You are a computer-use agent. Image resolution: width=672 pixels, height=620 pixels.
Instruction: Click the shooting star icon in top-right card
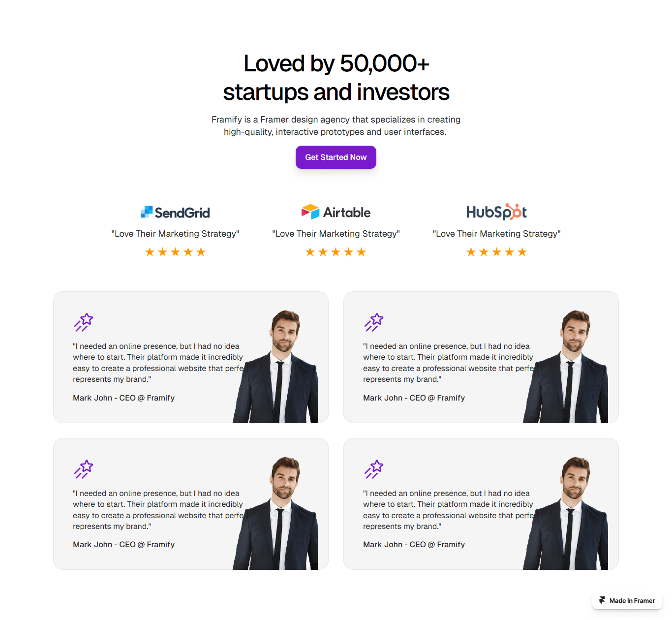[x=374, y=322]
